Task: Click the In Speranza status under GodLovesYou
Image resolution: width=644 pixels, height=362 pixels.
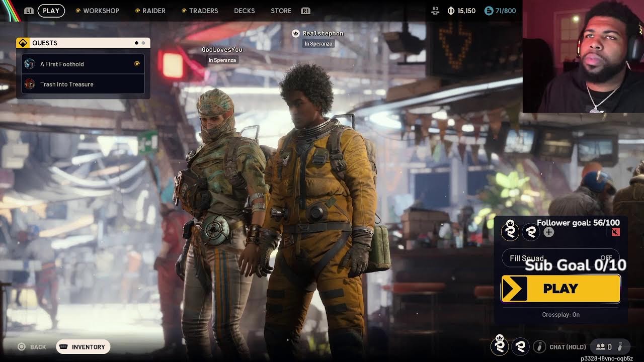Action: (x=222, y=60)
